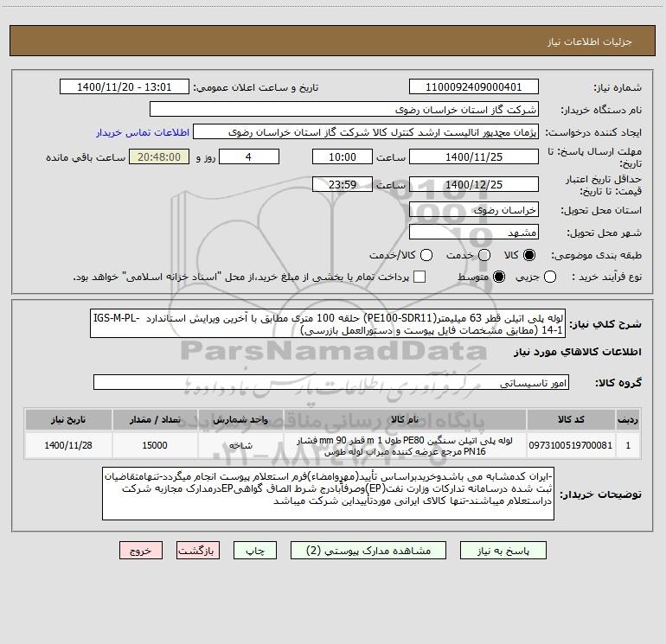Click the تعداد / مقدار column header
Screen dimensions: 666x644
(155, 419)
